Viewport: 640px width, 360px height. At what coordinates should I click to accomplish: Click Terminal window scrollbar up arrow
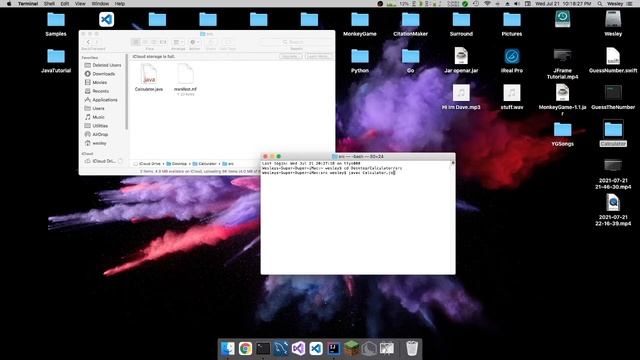pos(452,163)
